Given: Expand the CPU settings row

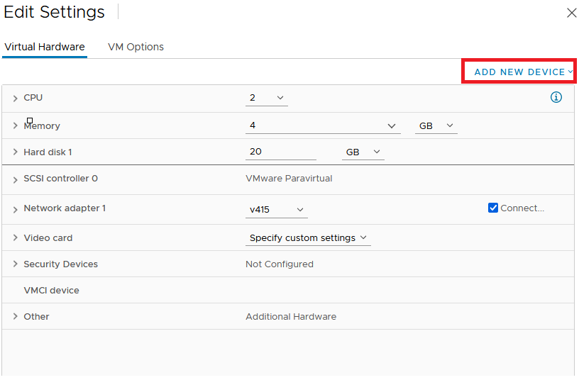Looking at the screenshot, I should click(x=15, y=99).
